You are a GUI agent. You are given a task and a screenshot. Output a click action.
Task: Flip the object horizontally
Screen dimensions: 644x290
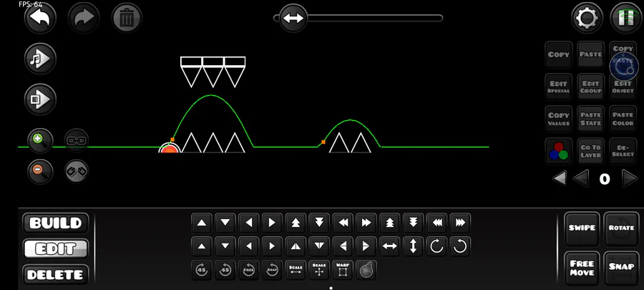tap(389, 246)
